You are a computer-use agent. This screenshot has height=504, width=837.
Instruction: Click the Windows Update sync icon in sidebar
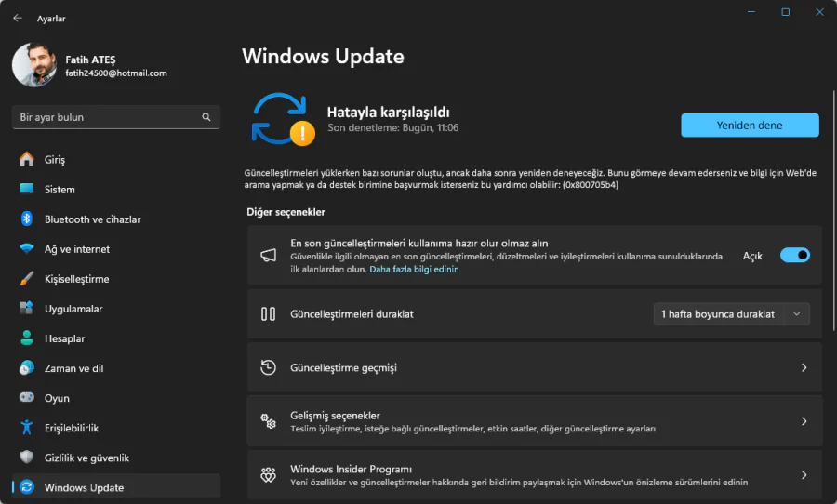click(x=27, y=487)
